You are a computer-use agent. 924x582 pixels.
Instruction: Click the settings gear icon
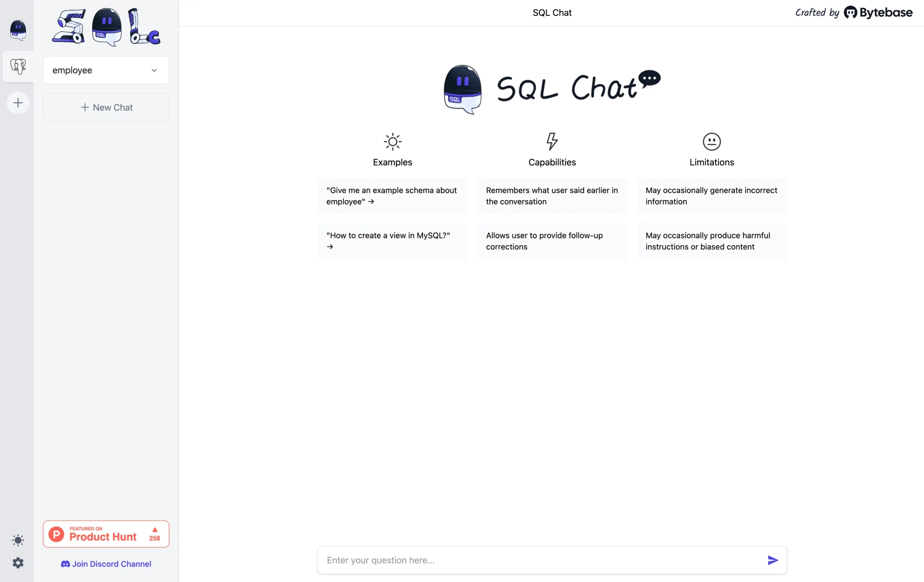(18, 563)
